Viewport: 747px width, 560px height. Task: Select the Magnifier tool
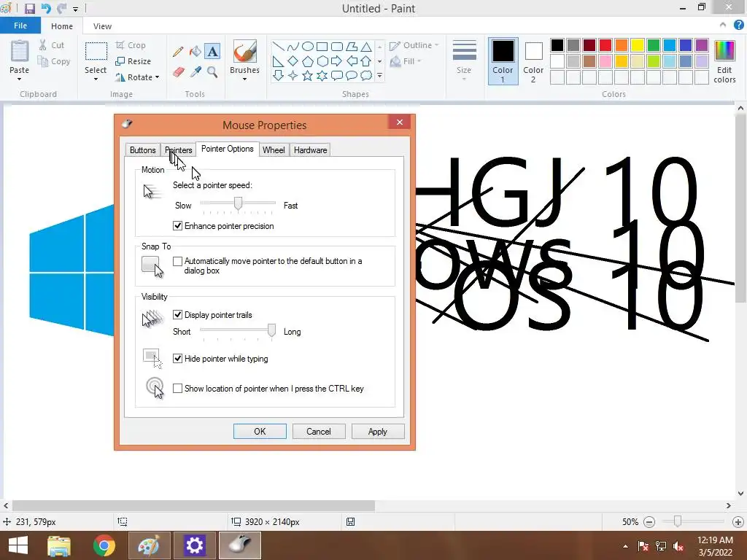tap(212, 72)
